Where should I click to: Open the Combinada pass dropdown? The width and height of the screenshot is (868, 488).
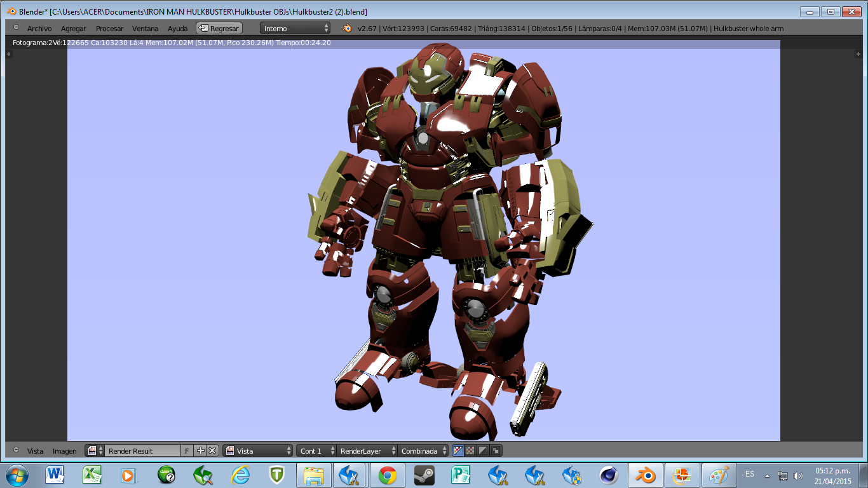coord(423,451)
